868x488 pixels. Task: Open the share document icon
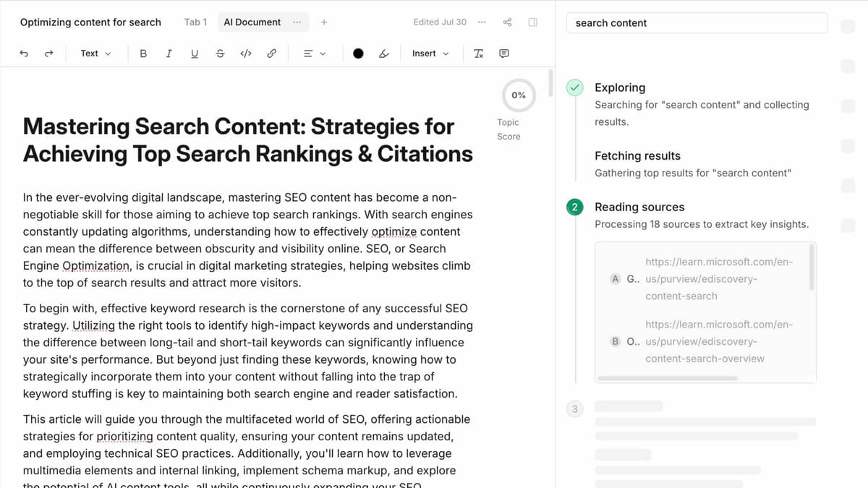click(507, 22)
